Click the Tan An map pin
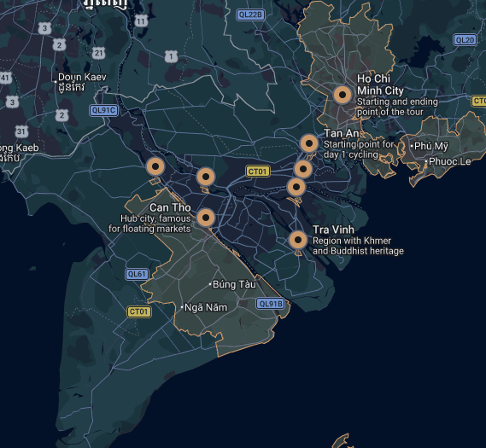The height and width of the screenshot is (448, 486). coord(309,143)
